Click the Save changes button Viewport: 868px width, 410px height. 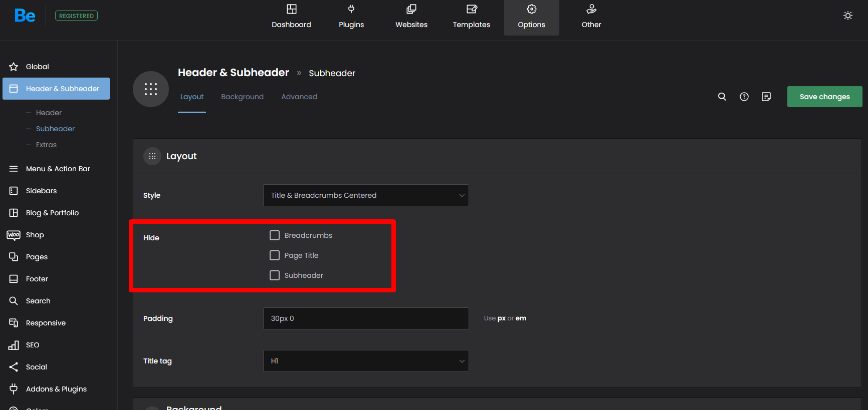click(x=824, y=97)
